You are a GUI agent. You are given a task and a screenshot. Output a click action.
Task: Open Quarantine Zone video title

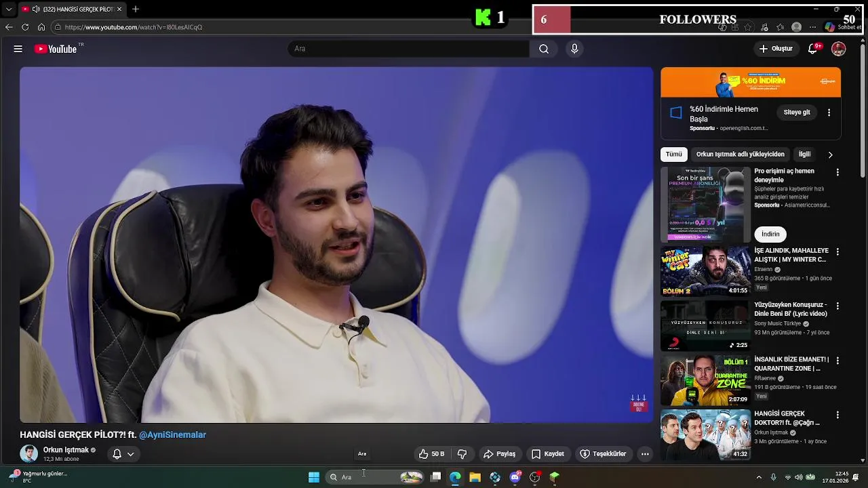click(791, 364)
